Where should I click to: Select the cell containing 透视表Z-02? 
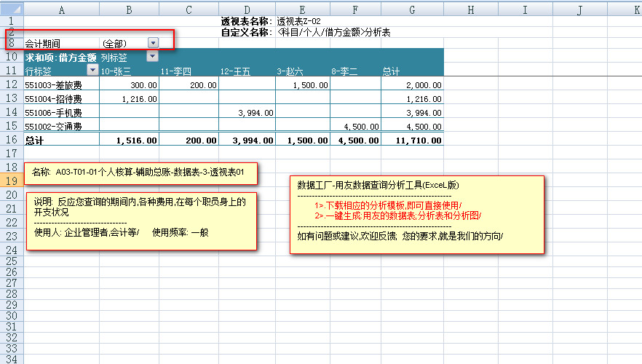(298, 21)
